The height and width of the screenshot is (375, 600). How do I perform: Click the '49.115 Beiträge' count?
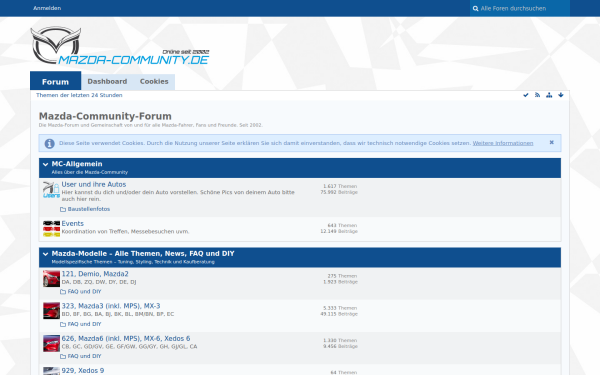tap(339, 314)
